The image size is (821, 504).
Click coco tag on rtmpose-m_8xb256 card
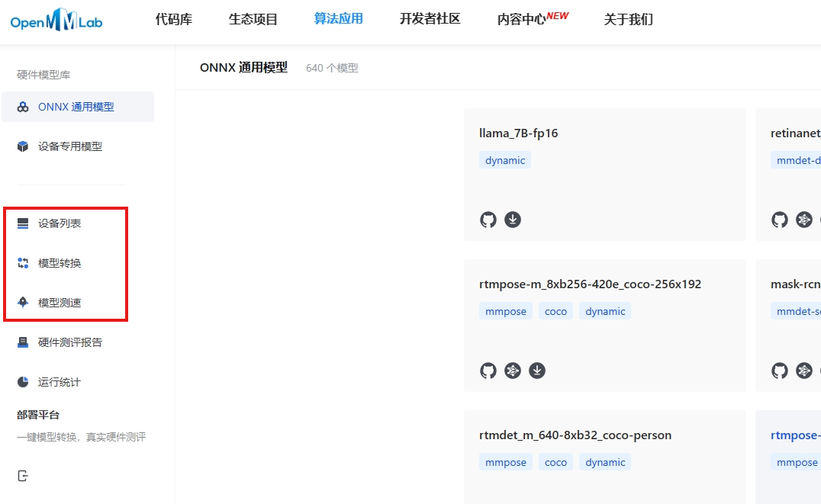point(555,311)
